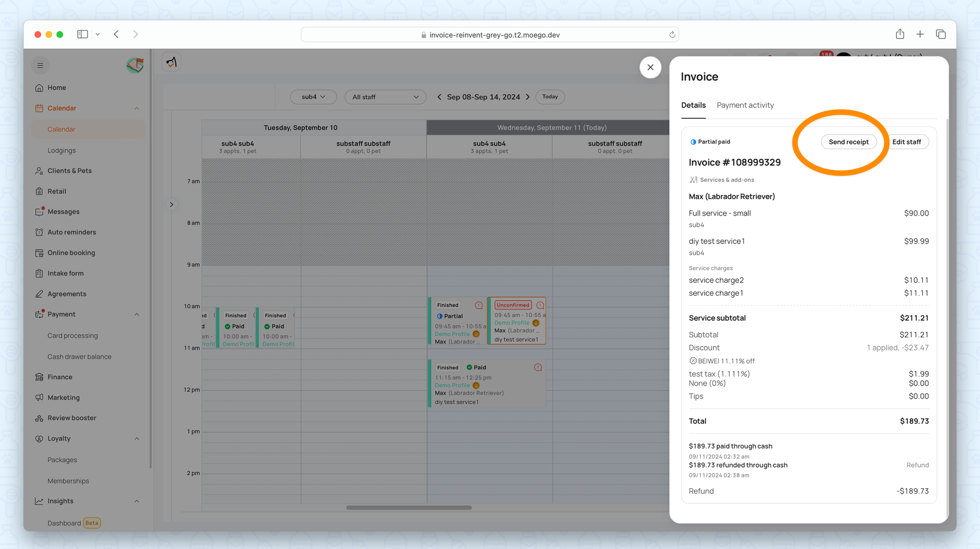Go to next week arrow
Viewport: 980px width, 549px height.
click(528, 97)
